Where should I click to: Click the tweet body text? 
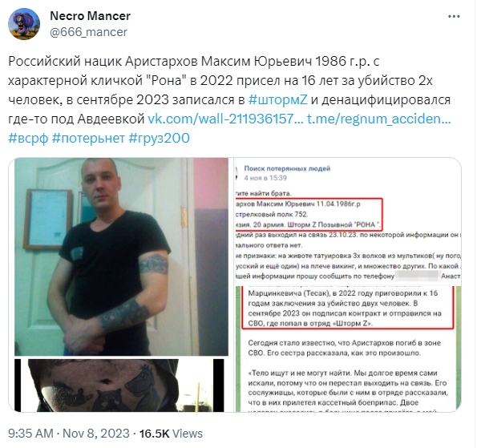(x=229, y=99)
